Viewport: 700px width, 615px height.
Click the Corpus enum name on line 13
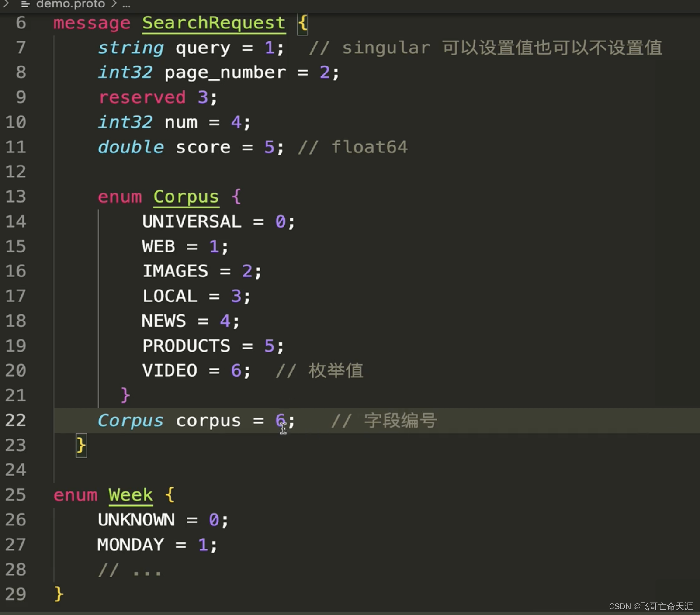(186, 197)
